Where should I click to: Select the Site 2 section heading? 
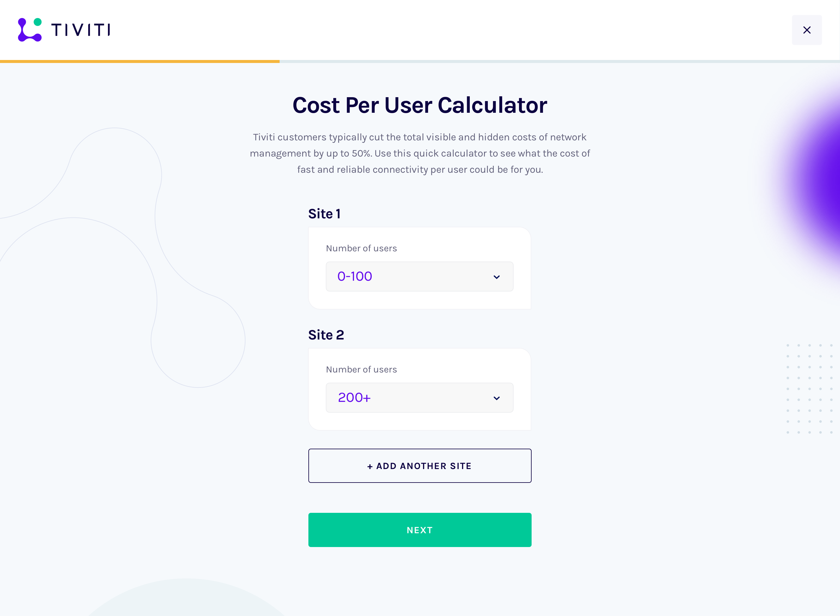tap(326, 334)
